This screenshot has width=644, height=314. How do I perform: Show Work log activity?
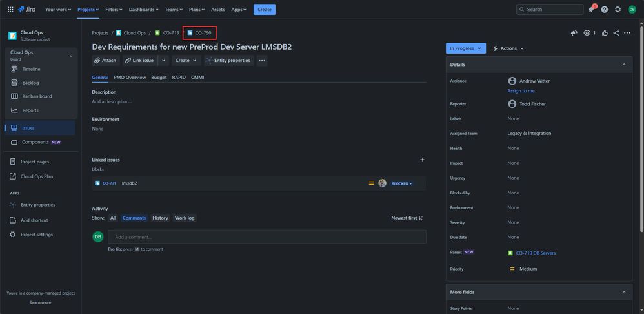coord(185,218)
